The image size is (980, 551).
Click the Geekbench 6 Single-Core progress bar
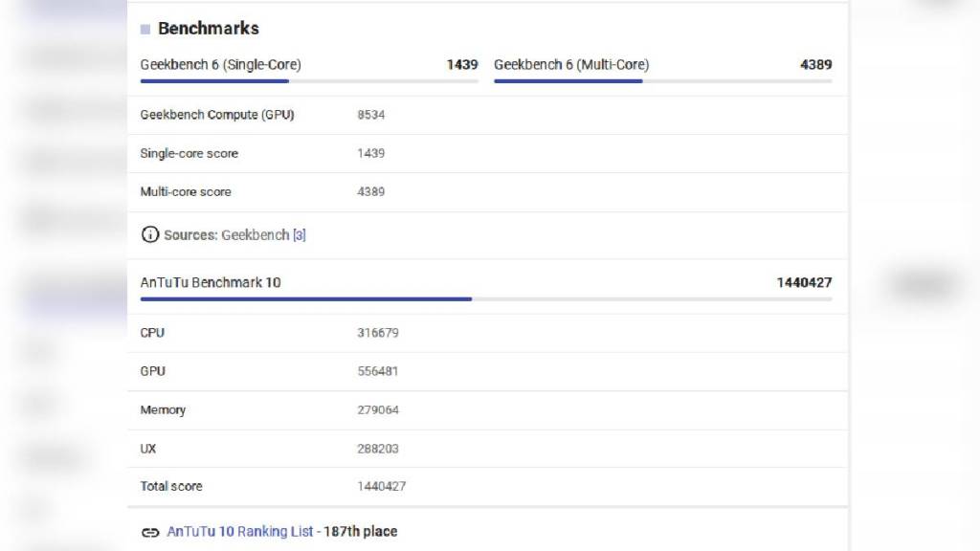tap(309, 81)
